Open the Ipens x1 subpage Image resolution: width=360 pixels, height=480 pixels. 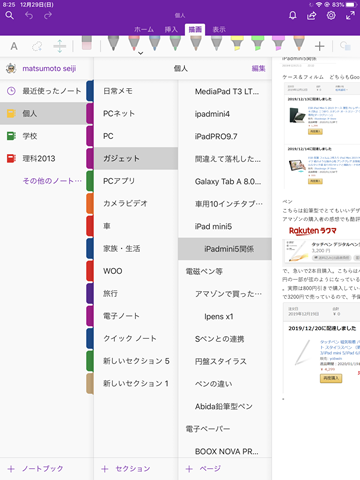[225, 316]
